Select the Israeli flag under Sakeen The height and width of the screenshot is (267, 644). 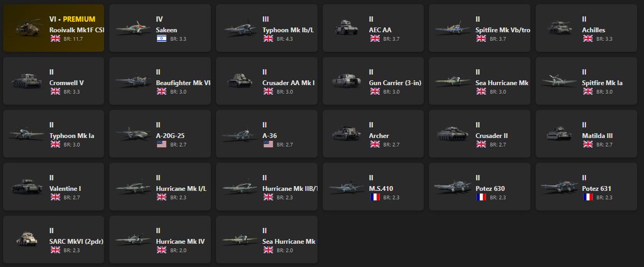pos(162,39)
